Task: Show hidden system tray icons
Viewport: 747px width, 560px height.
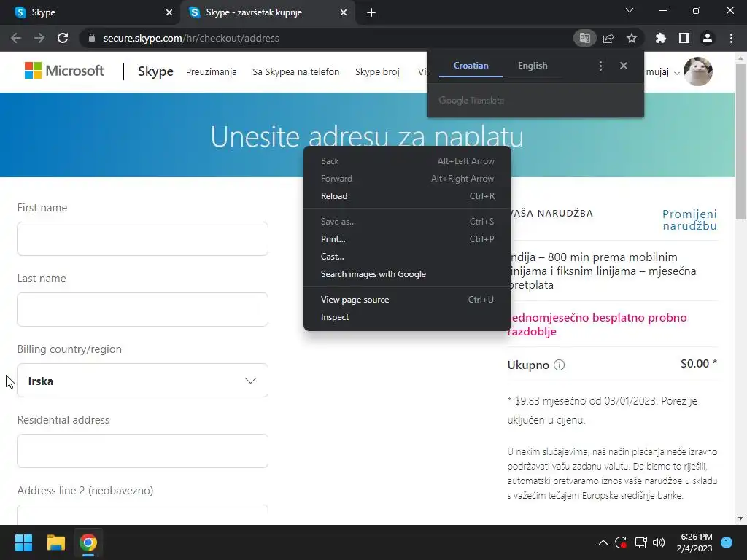Action: (x=603, y=542)
